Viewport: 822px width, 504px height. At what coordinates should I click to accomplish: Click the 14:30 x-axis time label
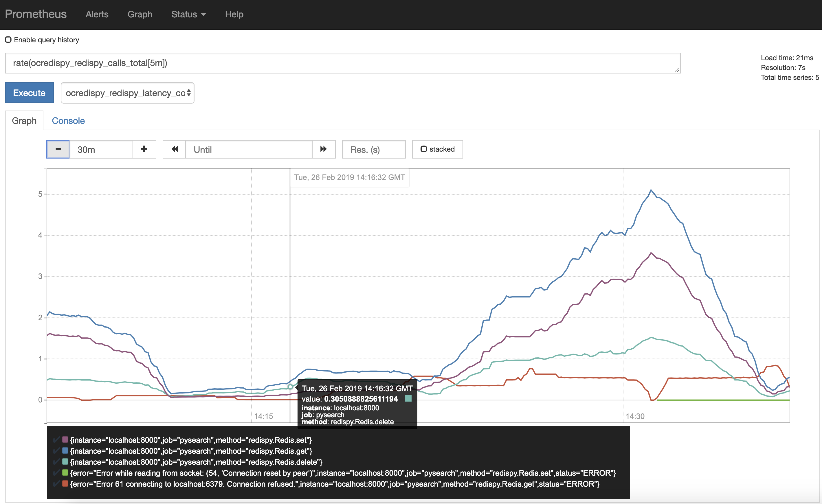click(635, 416)
